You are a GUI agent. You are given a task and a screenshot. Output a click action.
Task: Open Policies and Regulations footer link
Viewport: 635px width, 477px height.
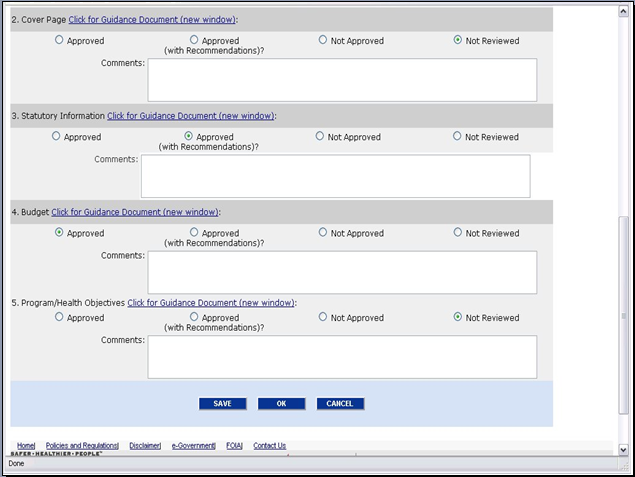click(x=82, y=445)
